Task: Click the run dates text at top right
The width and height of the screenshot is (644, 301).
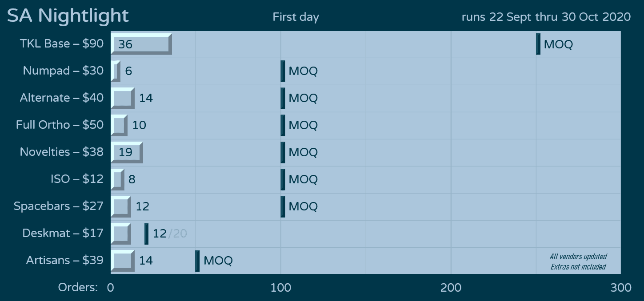Action: [546, 17]
